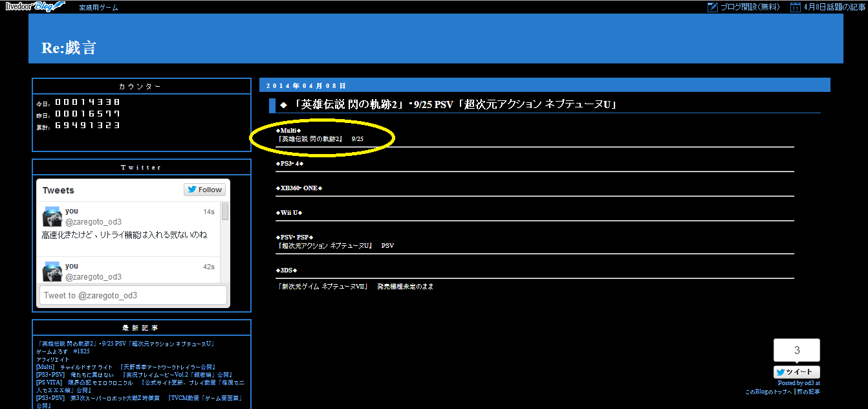868x409 pixels.
Task: Open @zaregoto_od3 handle in first tweet
Action: pos(93,222)
